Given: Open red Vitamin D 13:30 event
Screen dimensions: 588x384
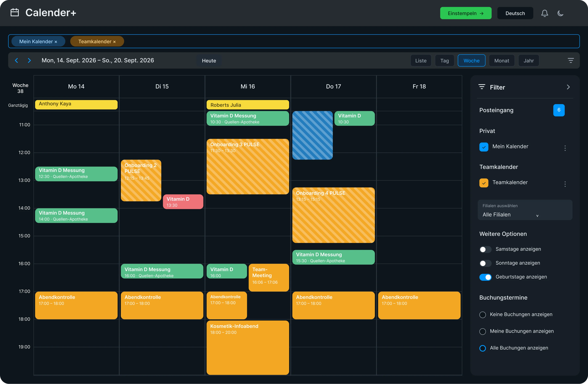Looking at the screenshot, I should tap(183, 202).
